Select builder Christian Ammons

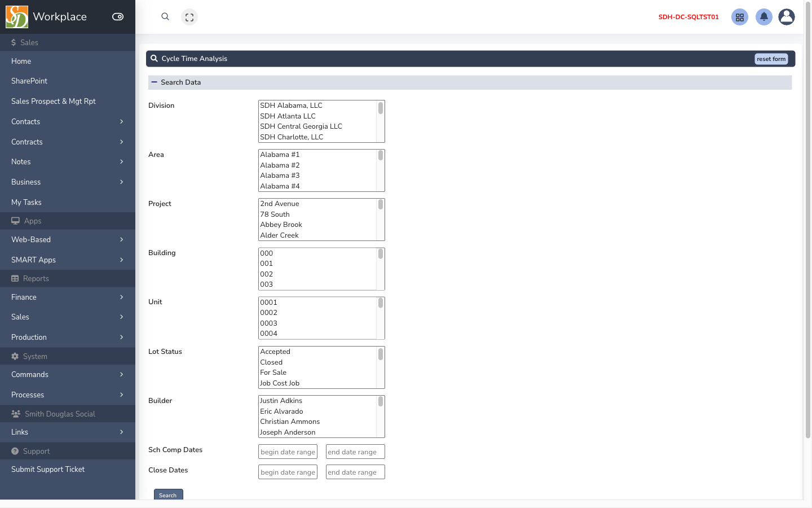tap(317, 422)
